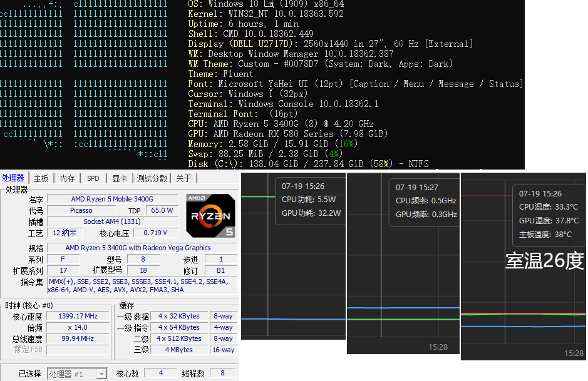Click the name field AMD Ryzen 5 Mobile 3400G
The height and width of the screenshot is (381, 588).
[x=112, y=199]
